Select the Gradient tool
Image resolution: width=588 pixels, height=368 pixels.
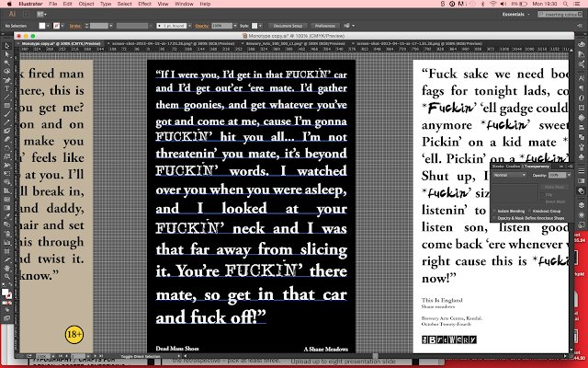click(6, 208)
